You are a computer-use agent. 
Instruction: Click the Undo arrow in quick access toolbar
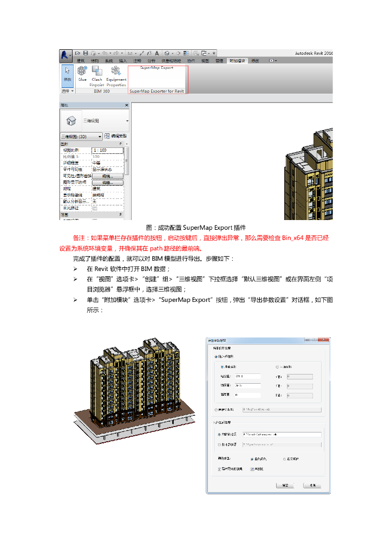click(104, 53)
